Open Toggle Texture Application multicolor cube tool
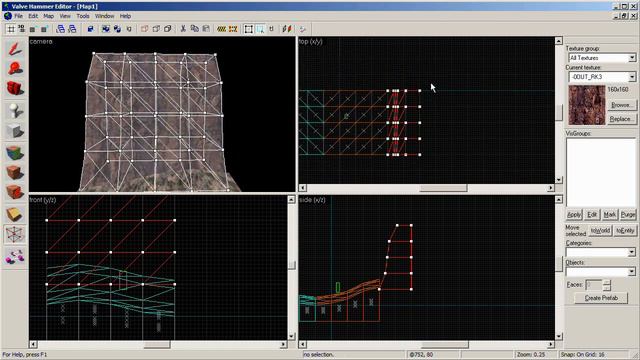 click(x=15, y=153)
